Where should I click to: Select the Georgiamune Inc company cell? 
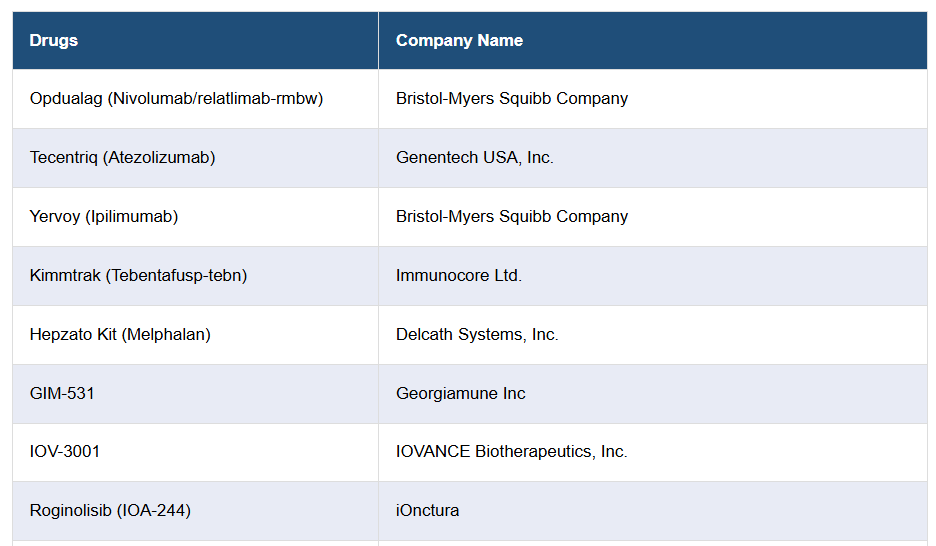point(460,394)
